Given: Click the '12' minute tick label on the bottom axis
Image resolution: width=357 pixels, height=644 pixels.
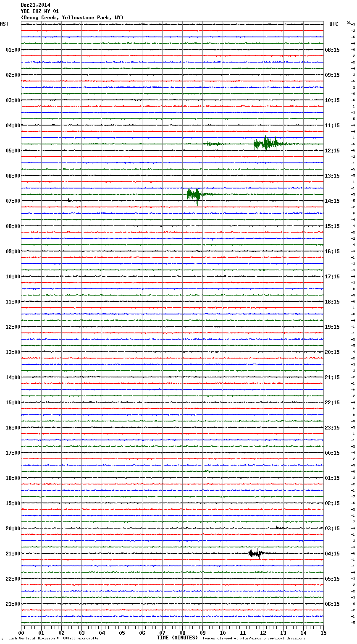Looking at the screenshot, I should pos(263,633).
